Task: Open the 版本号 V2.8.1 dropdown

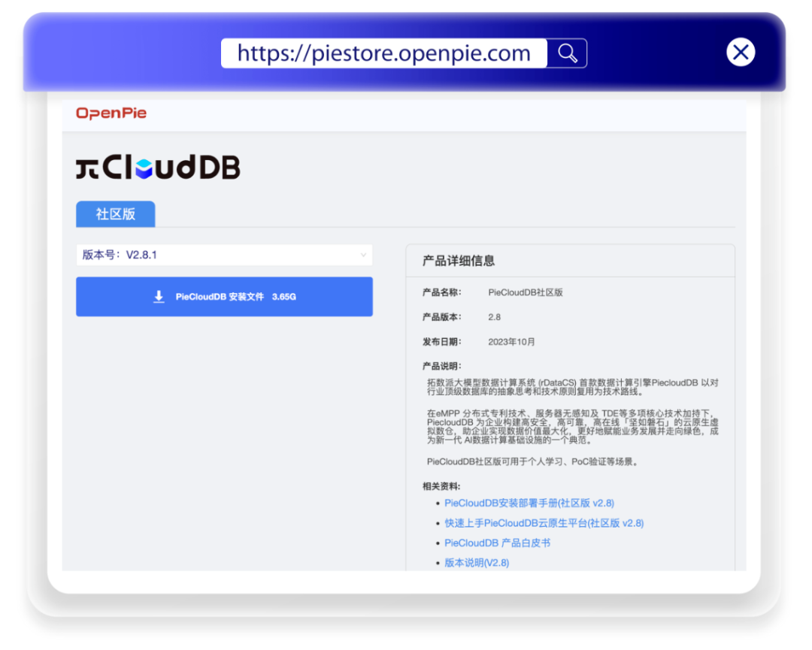Action: tap(224, 255)
